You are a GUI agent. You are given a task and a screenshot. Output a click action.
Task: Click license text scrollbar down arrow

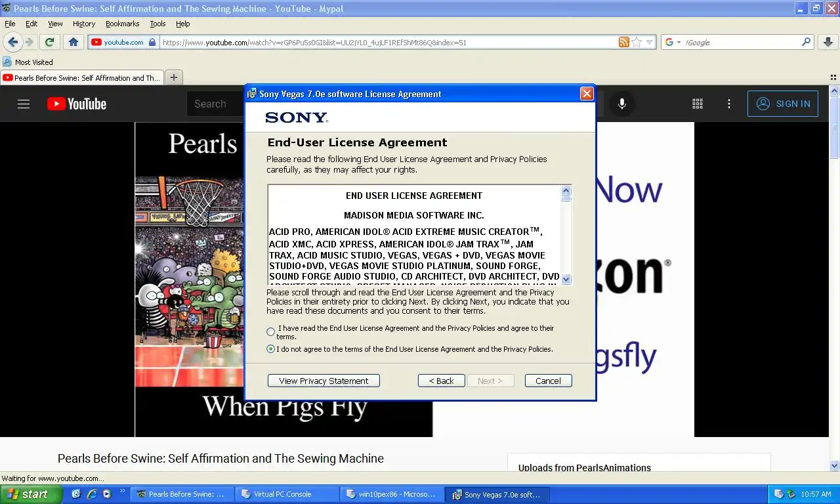pos(566,279)
